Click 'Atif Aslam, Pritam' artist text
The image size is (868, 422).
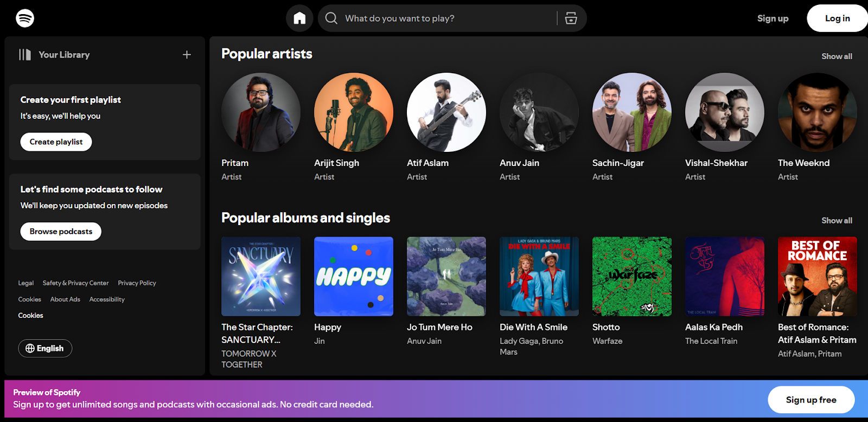[810, 354]
